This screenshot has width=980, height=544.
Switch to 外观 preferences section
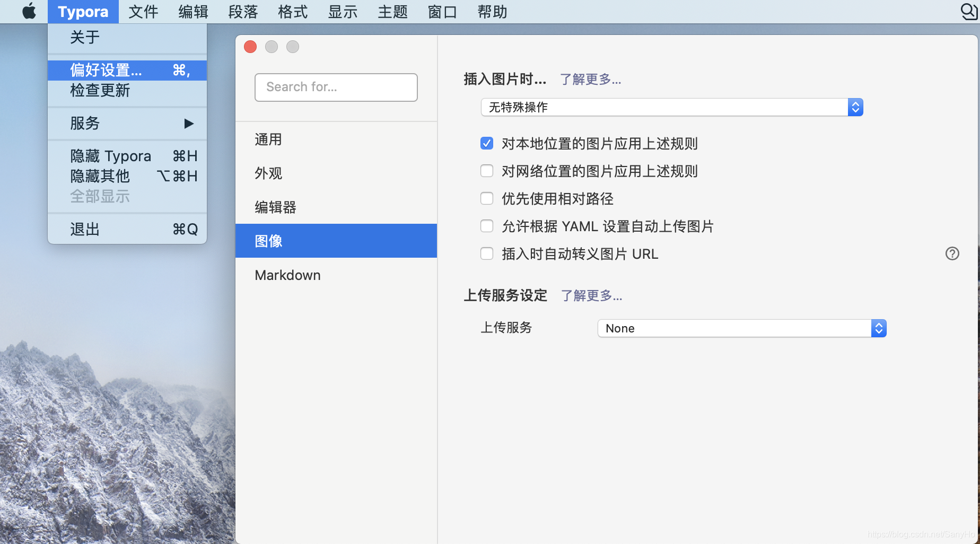(336, 173)
